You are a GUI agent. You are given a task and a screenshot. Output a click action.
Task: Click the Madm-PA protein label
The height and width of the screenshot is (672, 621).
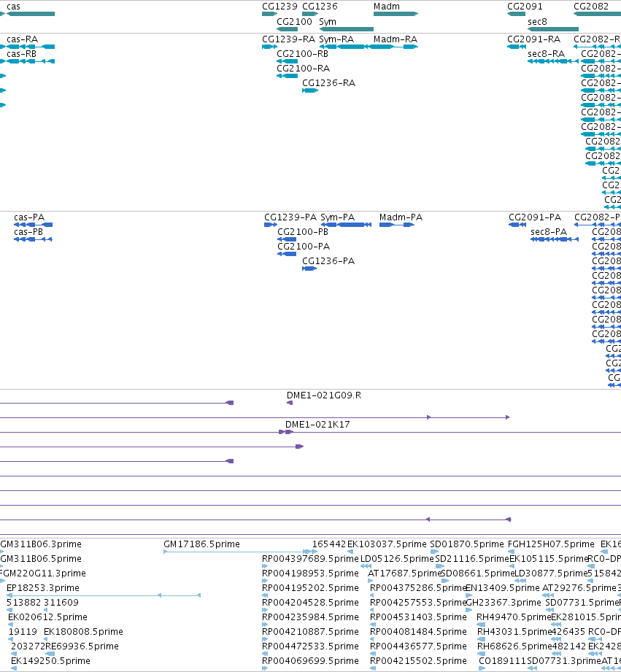click(x=401, y=217)
